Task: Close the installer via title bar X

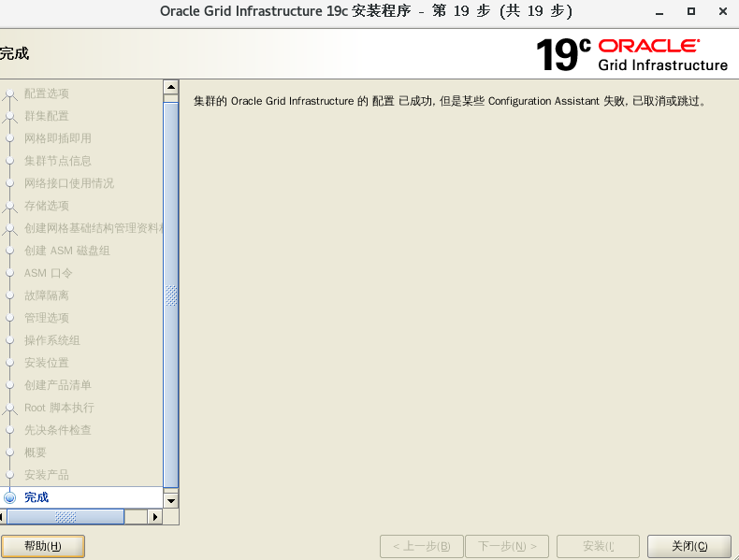Action: [723, 11]
